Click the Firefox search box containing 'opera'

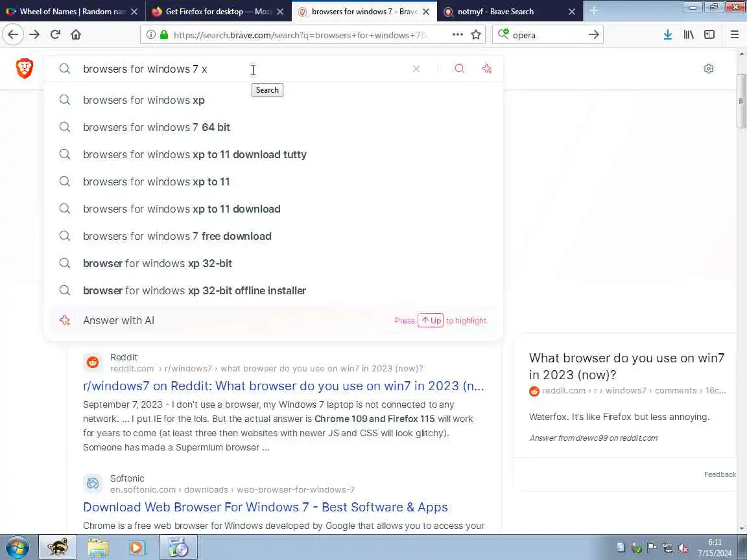click(x=548, y=34)
